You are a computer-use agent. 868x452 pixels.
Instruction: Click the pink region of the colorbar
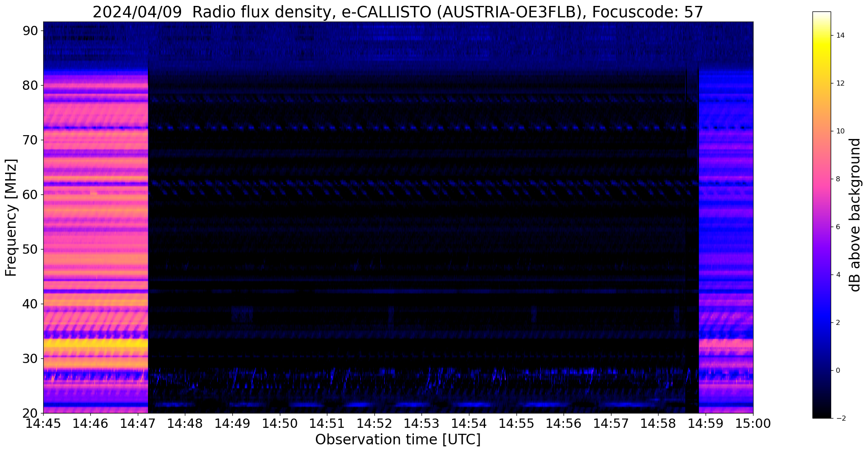(x=821, y=182)
